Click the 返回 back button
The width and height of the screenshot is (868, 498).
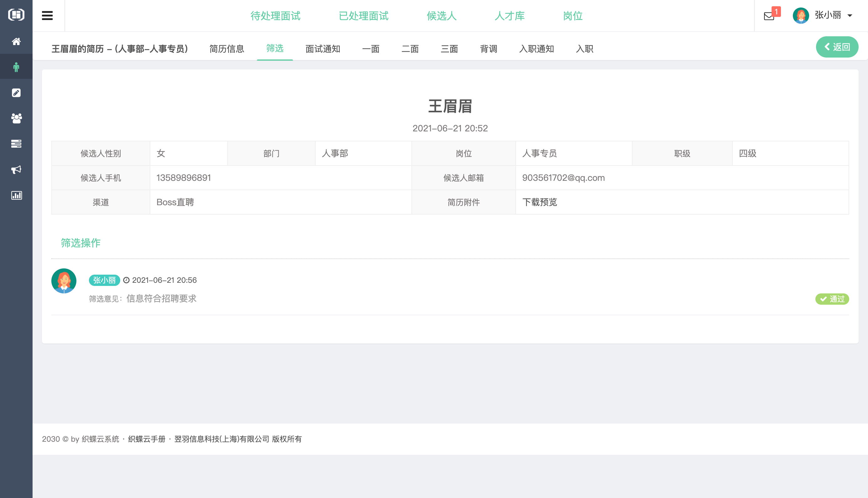837,47
